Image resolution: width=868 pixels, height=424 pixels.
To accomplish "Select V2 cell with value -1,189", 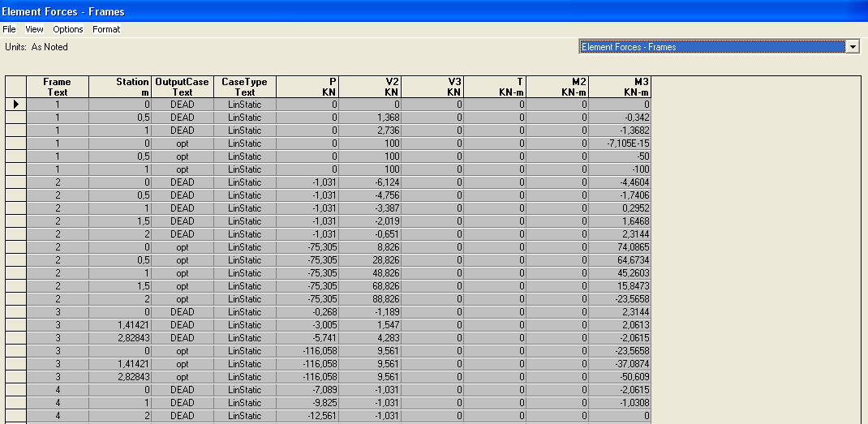I will point(371,312).
